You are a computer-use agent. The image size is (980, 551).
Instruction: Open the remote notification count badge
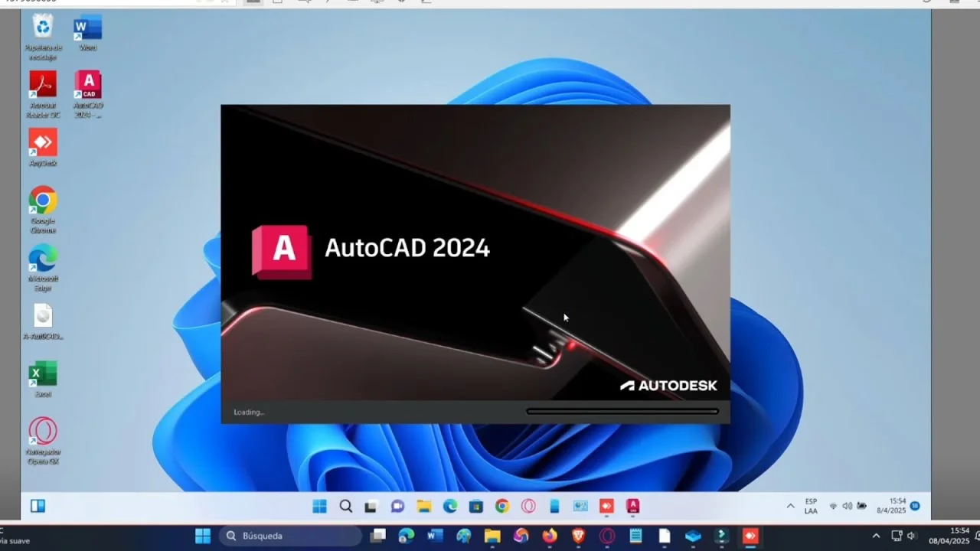(915, 506)
